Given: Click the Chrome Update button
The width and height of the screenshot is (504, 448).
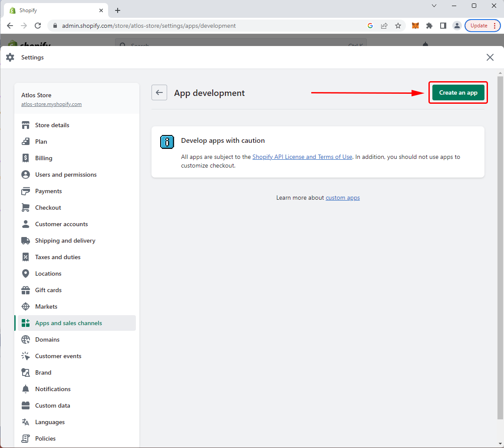Looking at the screenshot, I should point(479,26).
